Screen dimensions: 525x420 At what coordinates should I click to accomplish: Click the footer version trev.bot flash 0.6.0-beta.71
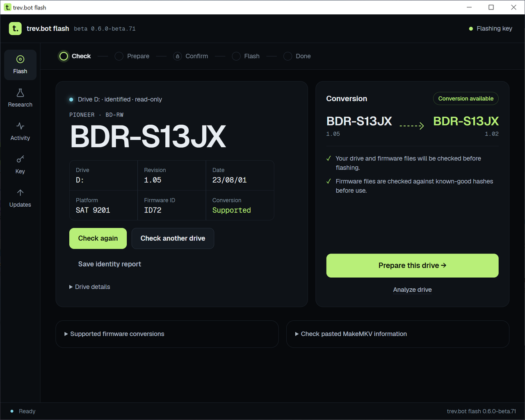click(482, 411)
